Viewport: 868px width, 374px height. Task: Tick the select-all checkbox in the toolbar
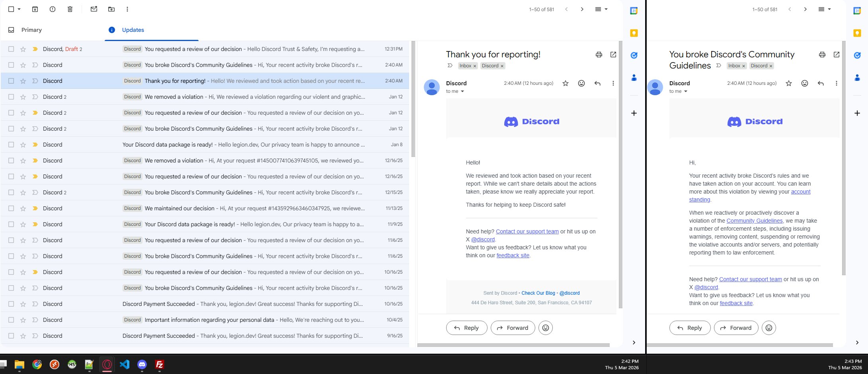pos(11,9)
